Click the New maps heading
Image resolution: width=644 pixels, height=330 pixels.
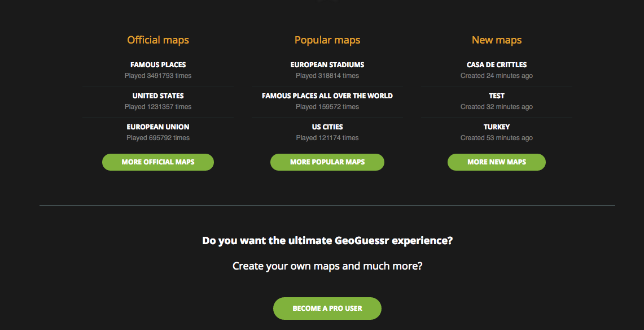pyautogui.click(x=497, y=40)
